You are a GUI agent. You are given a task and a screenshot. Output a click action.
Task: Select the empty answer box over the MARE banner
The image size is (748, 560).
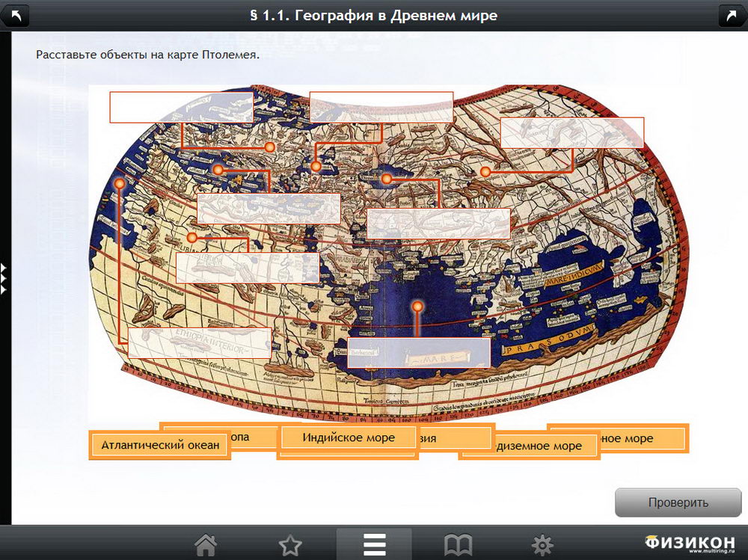[419, 352]
